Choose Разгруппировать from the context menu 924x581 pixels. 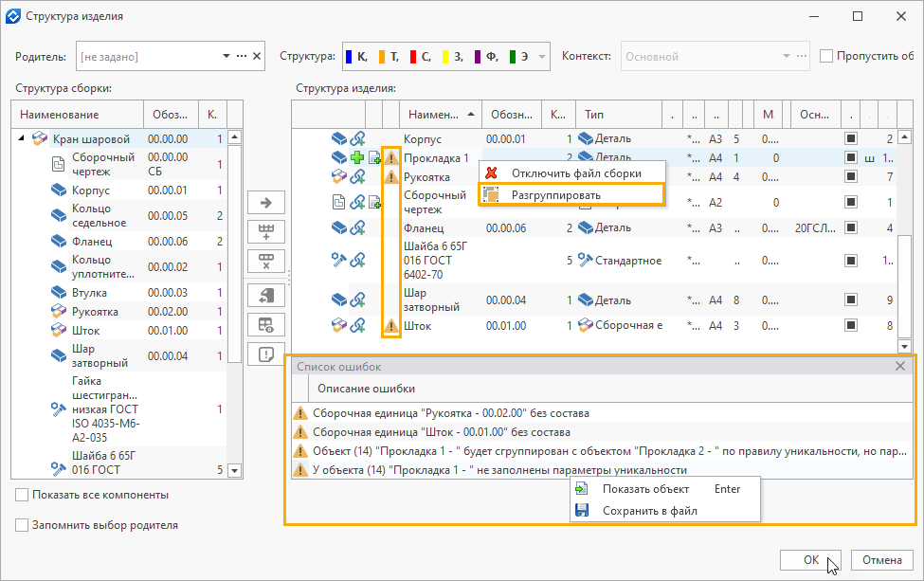555,194
